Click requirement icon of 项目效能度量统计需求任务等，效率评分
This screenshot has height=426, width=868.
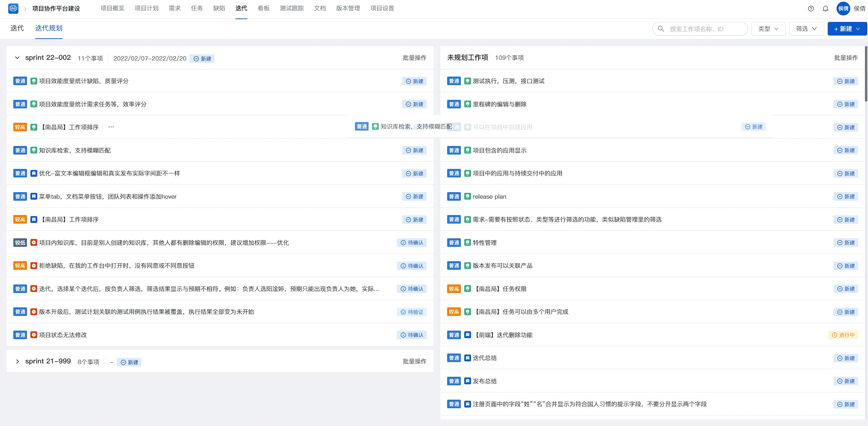point(33,104)
